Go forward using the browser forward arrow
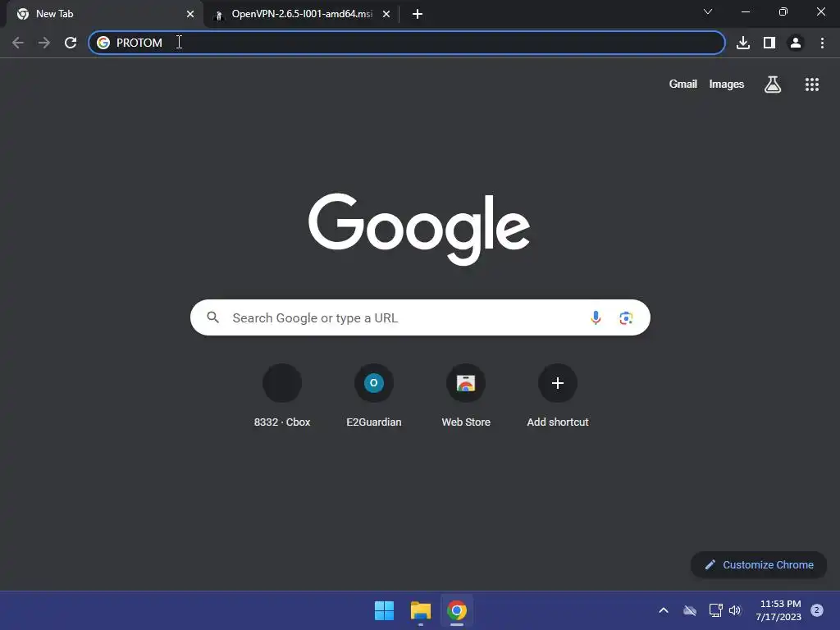 (x=44, y=43)
